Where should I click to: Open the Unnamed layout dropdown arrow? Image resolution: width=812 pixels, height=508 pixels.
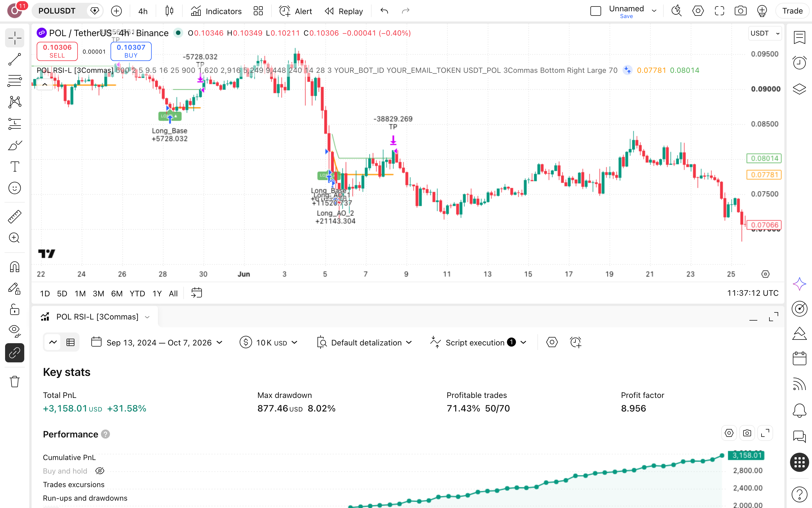pos(654,11)
